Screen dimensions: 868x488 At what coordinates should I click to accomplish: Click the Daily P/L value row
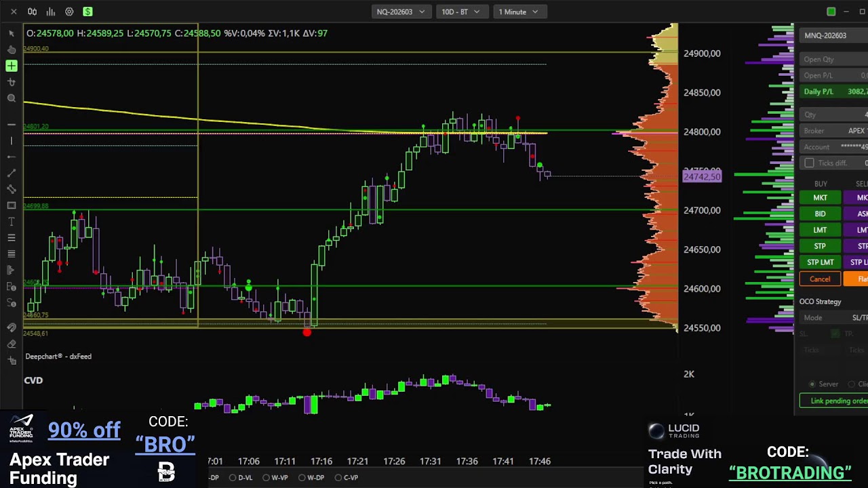(x=834, y=91)
